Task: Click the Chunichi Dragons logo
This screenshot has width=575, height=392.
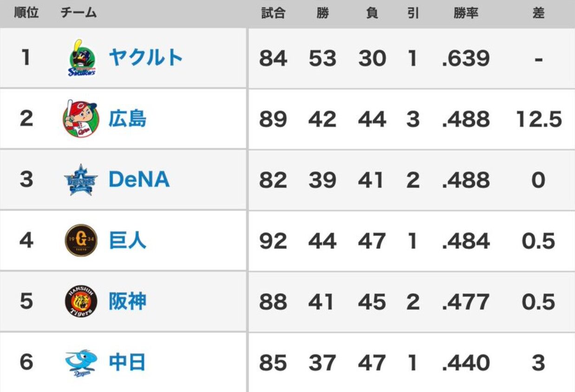Action: tap(81, 363)
